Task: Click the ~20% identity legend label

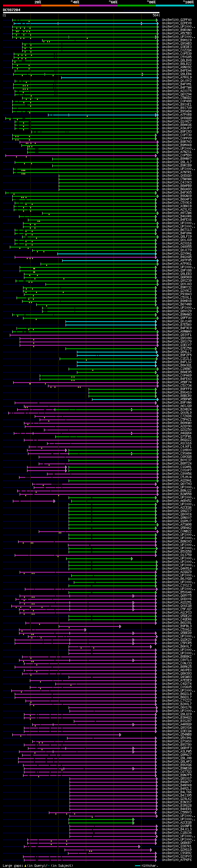Action: coord(38,2)
